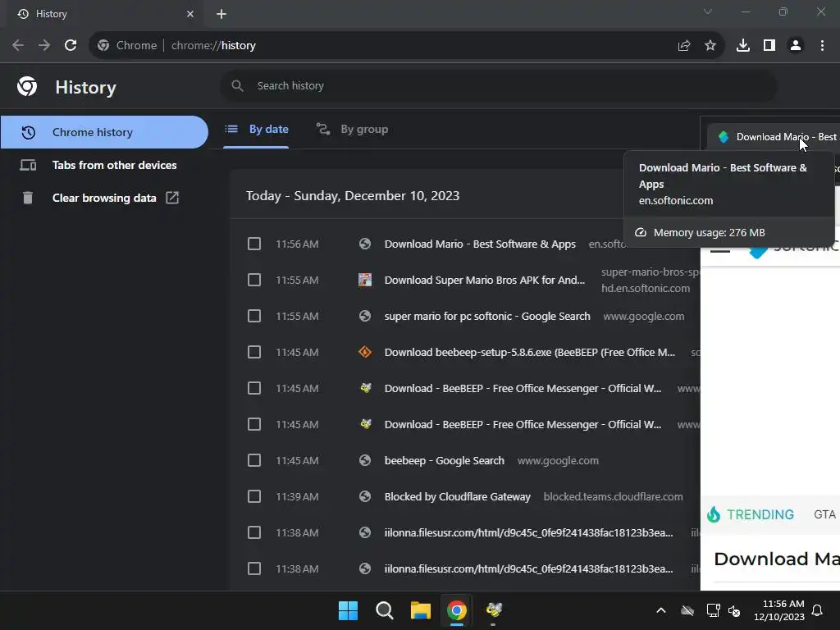Screen dimensions: 840x630
Task: Open a new tab with plus button
Action: 221,14
